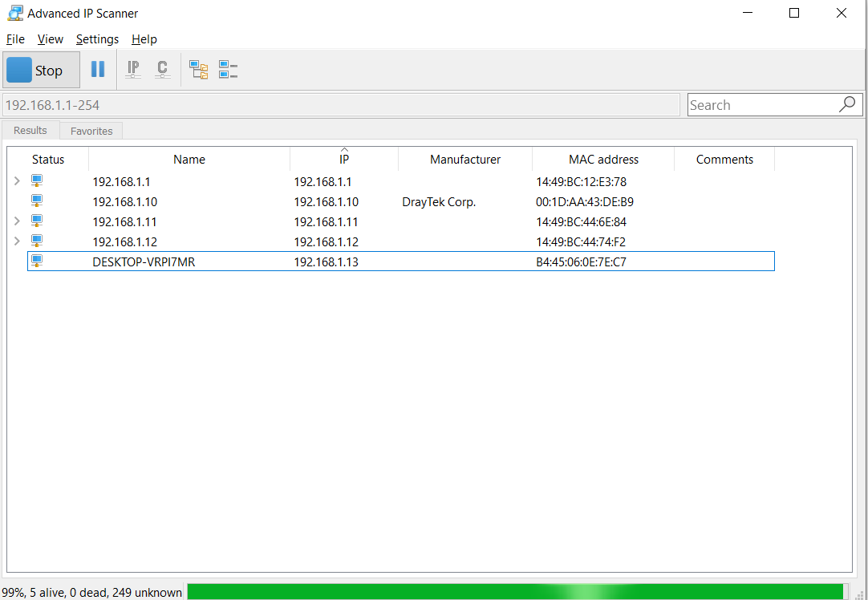The width and height of the screenshot is (868, 600).
Task: Switch to the Favorites tab
Action: pyautogui.click(x=91, y=132)
